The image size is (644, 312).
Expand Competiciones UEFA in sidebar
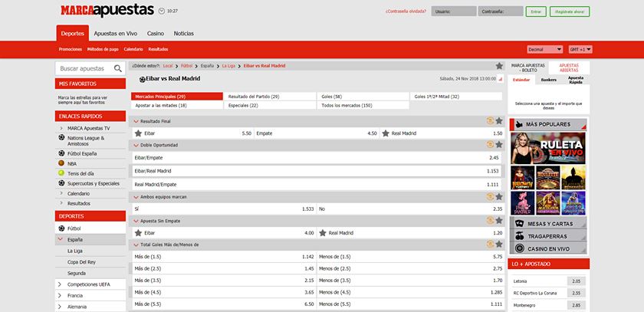[x=60, y=284]
